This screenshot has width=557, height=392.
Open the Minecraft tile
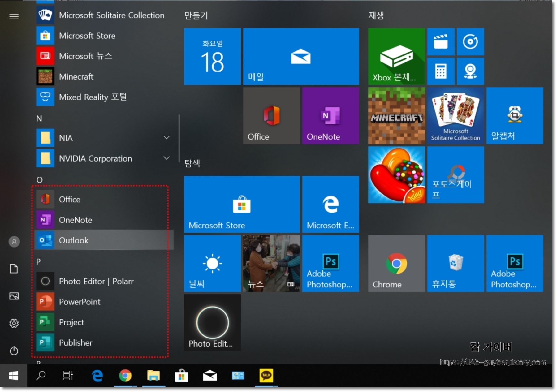point(396,115)
